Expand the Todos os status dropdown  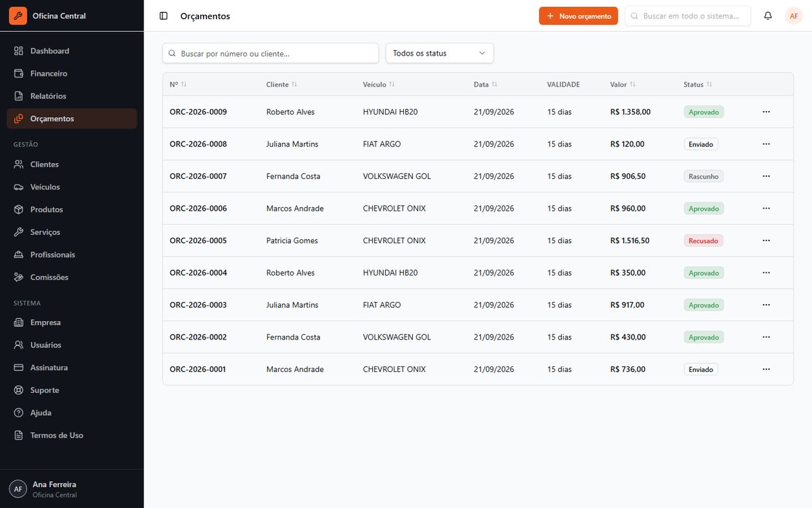coord(440,54)
